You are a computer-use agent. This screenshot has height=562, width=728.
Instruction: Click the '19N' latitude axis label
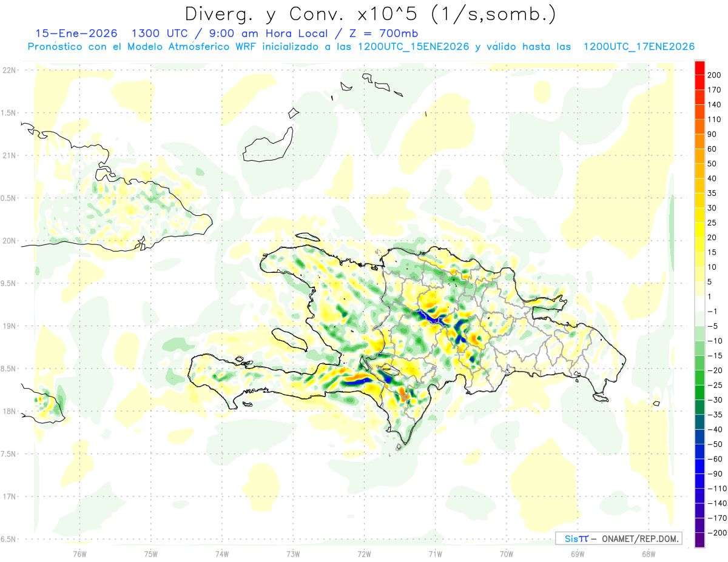[x=8, y=326]
